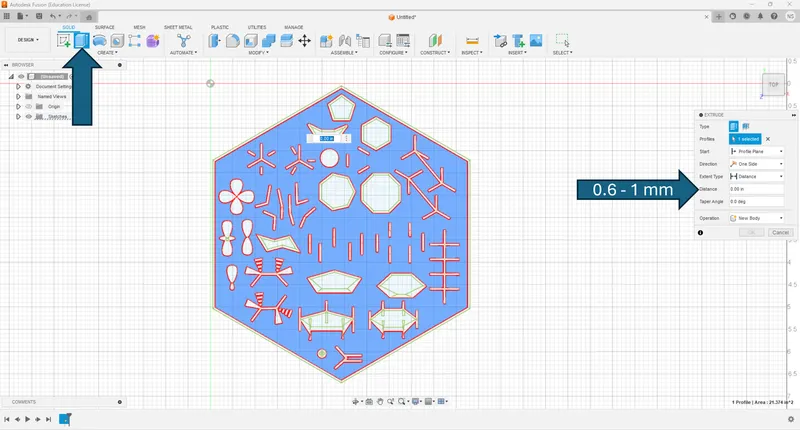The height and width of the screenshot is (430, 800).
Task: Click the Distance input field
Action: click(756, 189)
